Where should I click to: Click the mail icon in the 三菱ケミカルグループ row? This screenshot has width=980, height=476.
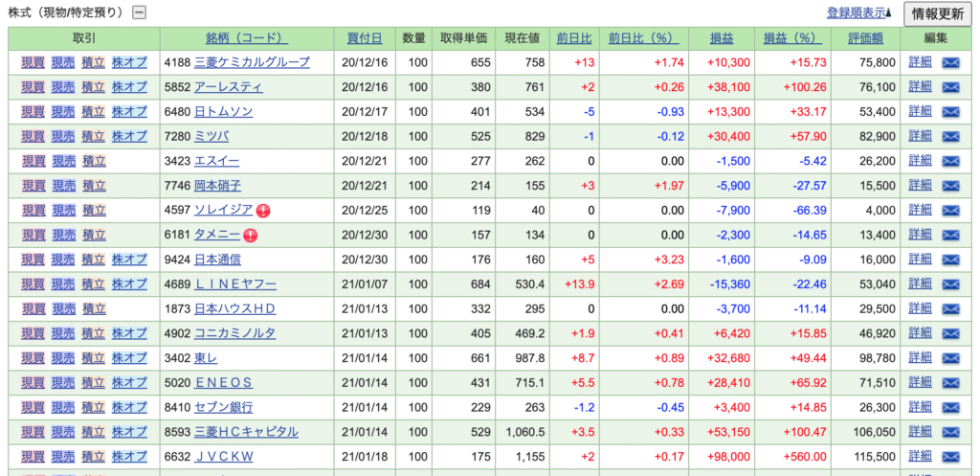pyautogui.click(x=950, y=62)
